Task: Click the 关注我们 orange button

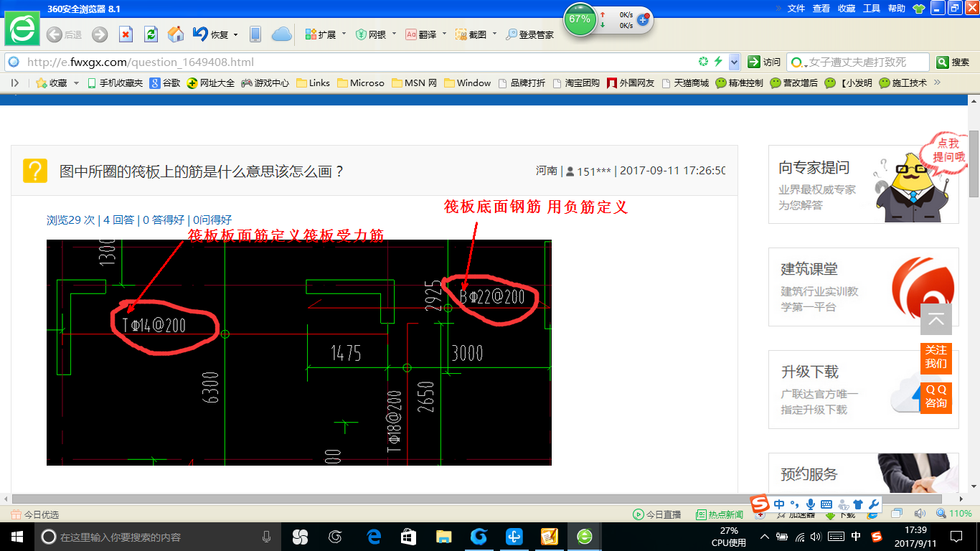Action: [x=936, y=357]
